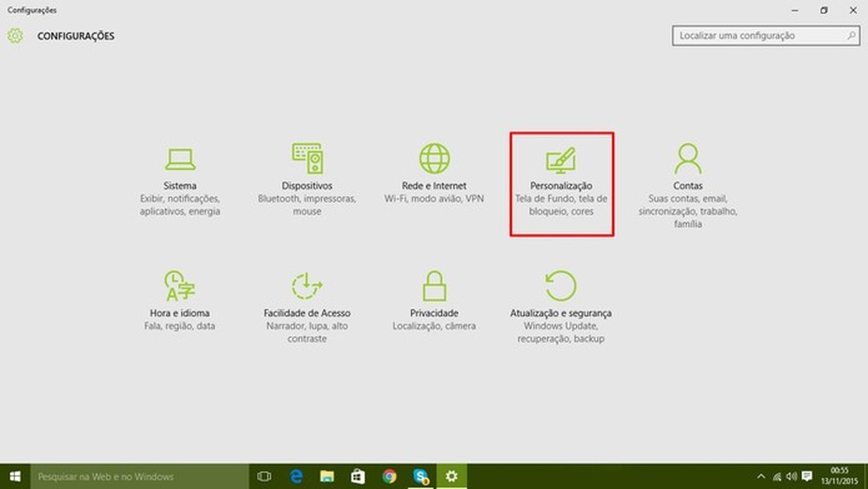Open the Sistema laptop icon
868x489 pixels.
180,160
